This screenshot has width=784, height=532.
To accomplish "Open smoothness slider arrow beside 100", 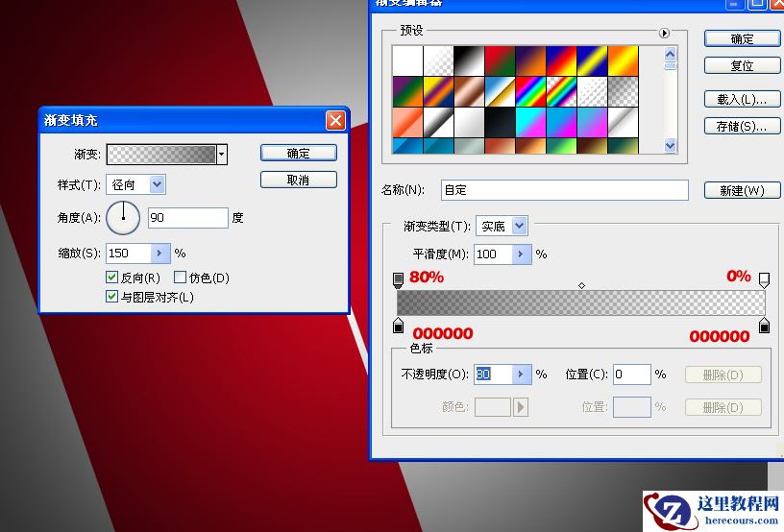I will (x=521, y=254).
